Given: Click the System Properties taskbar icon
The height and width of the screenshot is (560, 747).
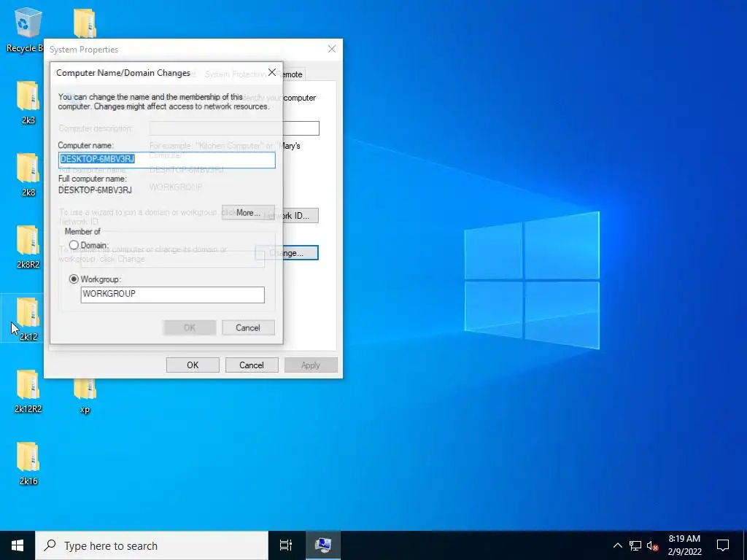Looking at the screenshot, I should pyautogui.click(x=323, y=545).
